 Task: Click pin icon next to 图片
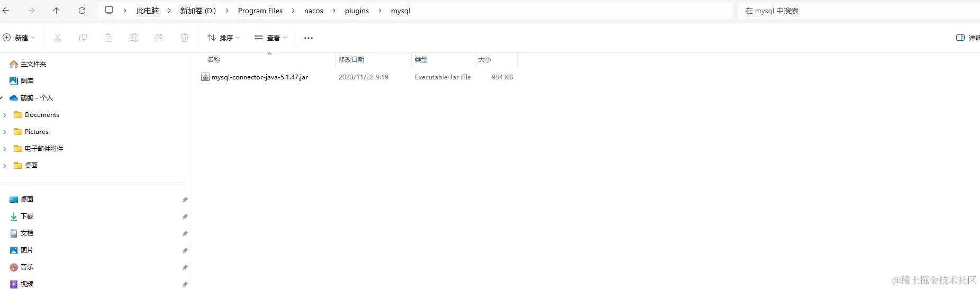[x=185, y=250]
